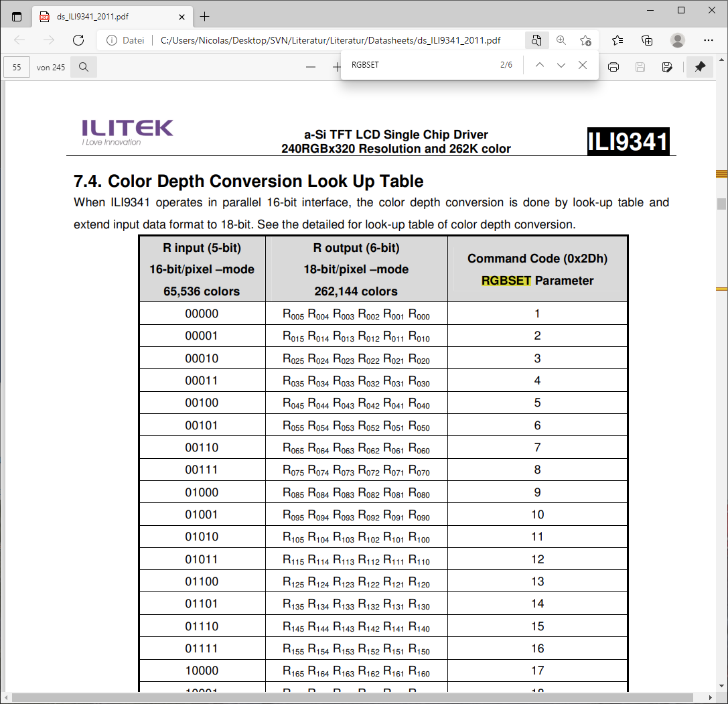This screenshot has height=704, width=728.
Task: Click the Save PDF icon
Action: pyautogui.click(x=640, y=68)
